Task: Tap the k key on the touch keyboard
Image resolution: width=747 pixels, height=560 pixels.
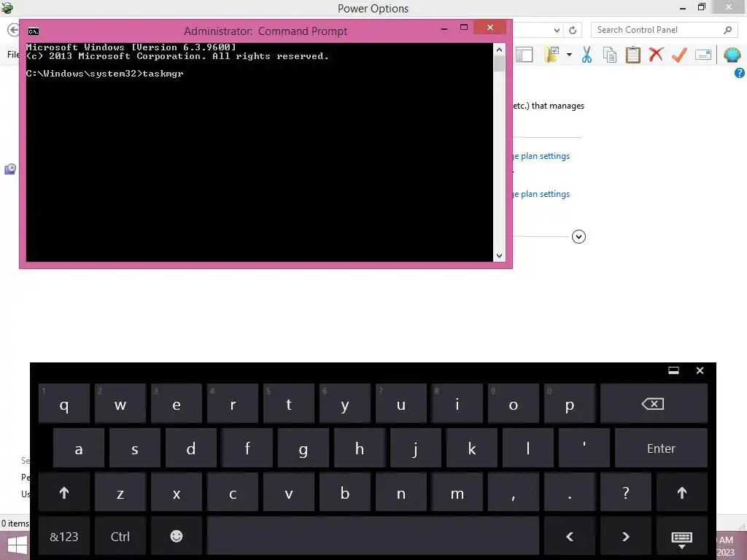Action: (x=472, y=448)
